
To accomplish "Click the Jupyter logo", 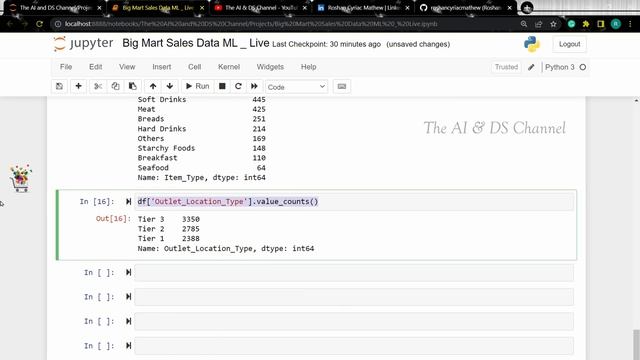I will [x=84, y=43].
